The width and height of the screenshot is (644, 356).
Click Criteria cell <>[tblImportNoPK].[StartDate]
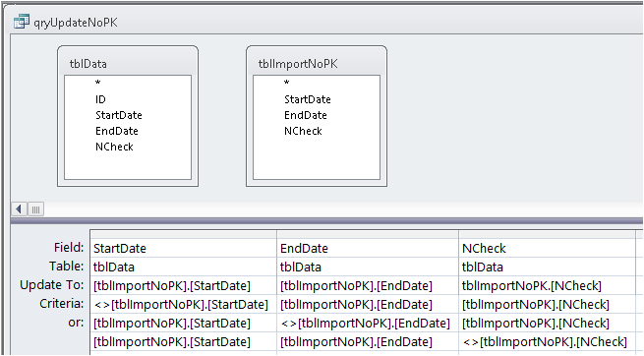pyautogui.click(x=183, y=304)
